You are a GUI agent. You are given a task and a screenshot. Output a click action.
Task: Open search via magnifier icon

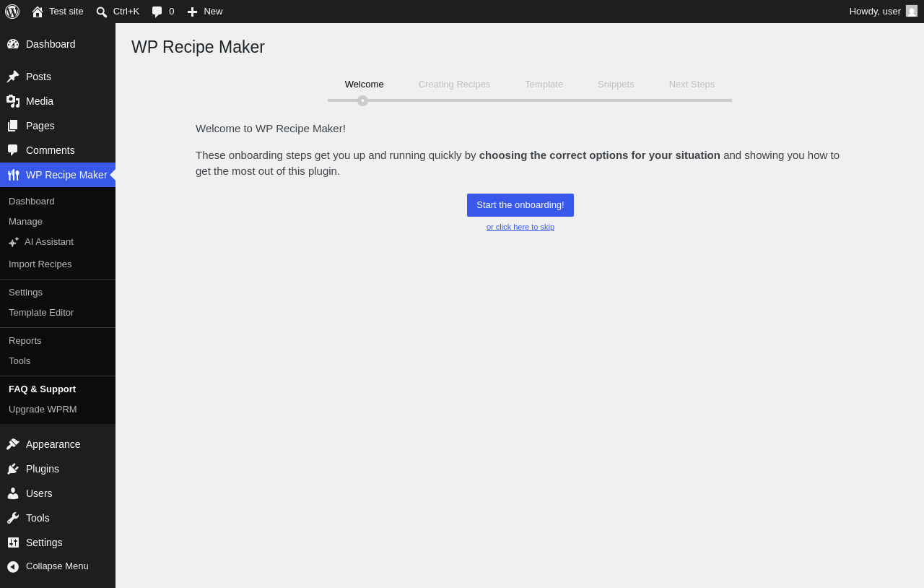[102, 12]
